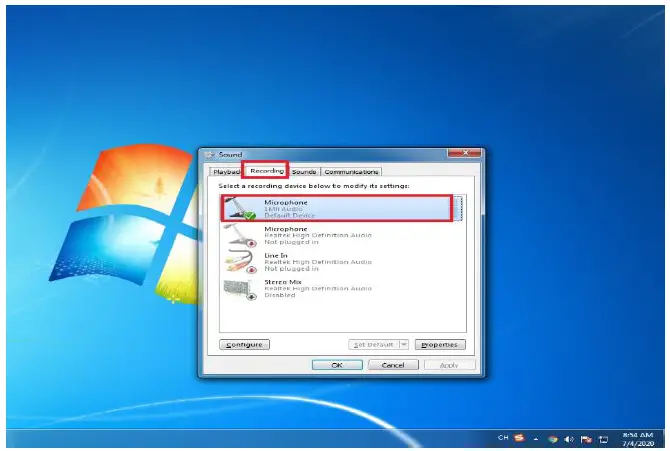Screen dimensions: 670x451
Task: Click the "Default Device" status text
Action: (x=289, y=215)
